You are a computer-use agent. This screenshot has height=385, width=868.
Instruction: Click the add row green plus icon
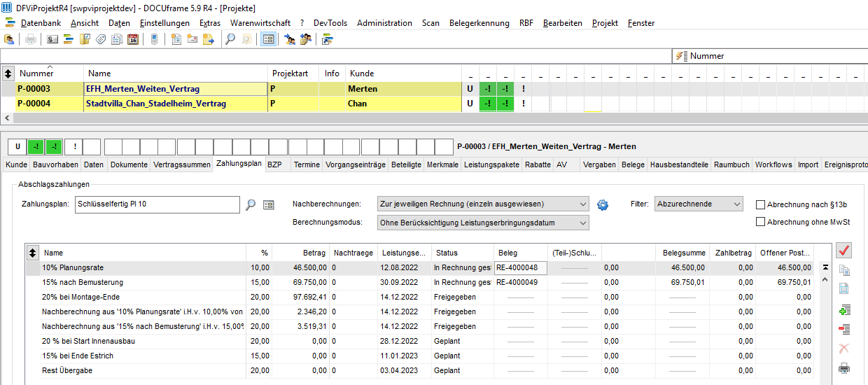click(844, 310)
